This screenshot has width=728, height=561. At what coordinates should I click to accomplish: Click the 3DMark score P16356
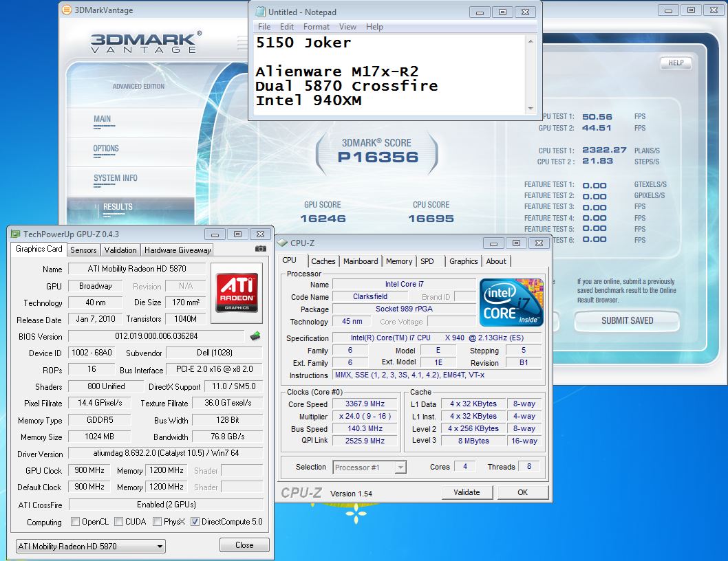tap(378, 157)
